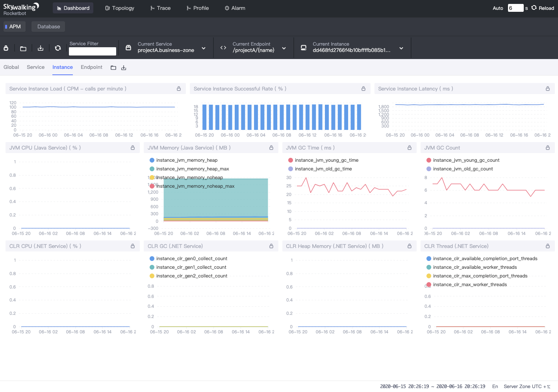The width and height of the screenshot is (558, 392).
Task: Toggle instance_clr_max_completion_port_threads legend
Action: (x=477, y=276)
